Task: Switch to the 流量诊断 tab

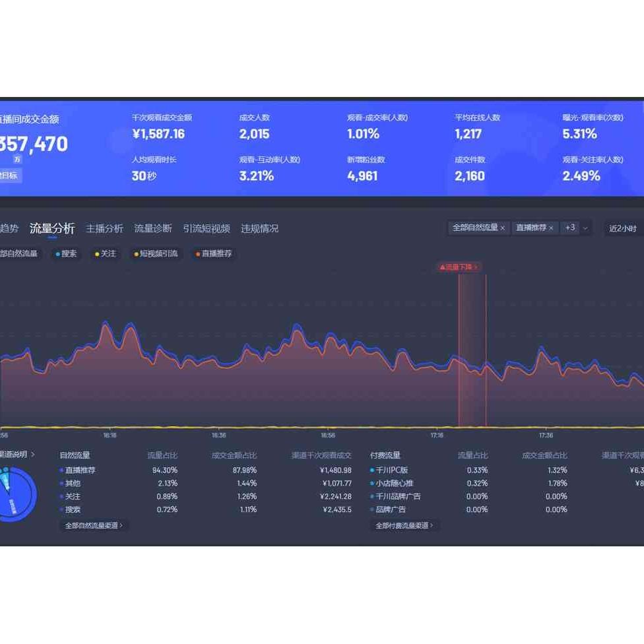Action: tap(153, 228)
